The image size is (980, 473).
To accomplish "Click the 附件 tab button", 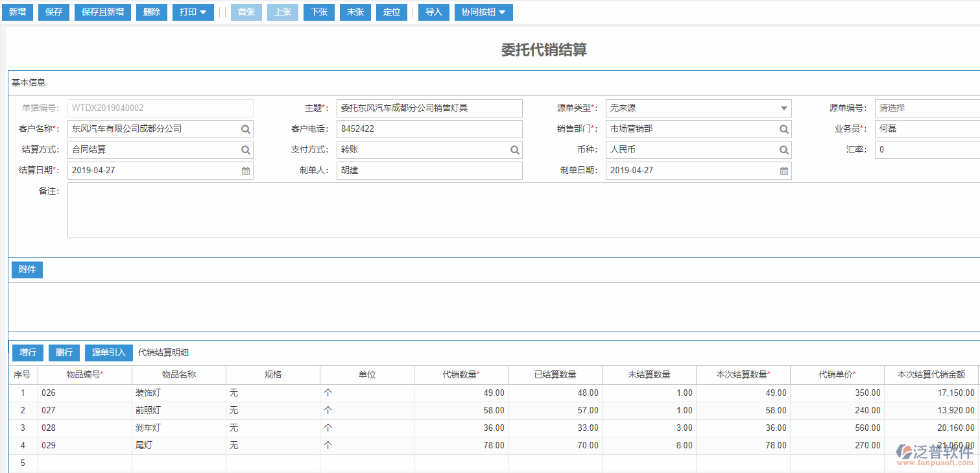I will 27,270.
